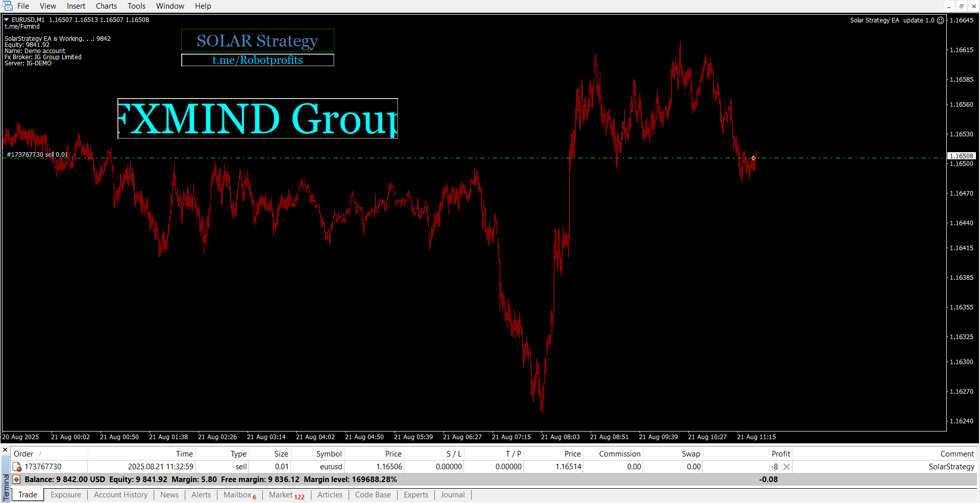Switch to the Account History tab
This screenshot has height=503, width=980.
120,495
